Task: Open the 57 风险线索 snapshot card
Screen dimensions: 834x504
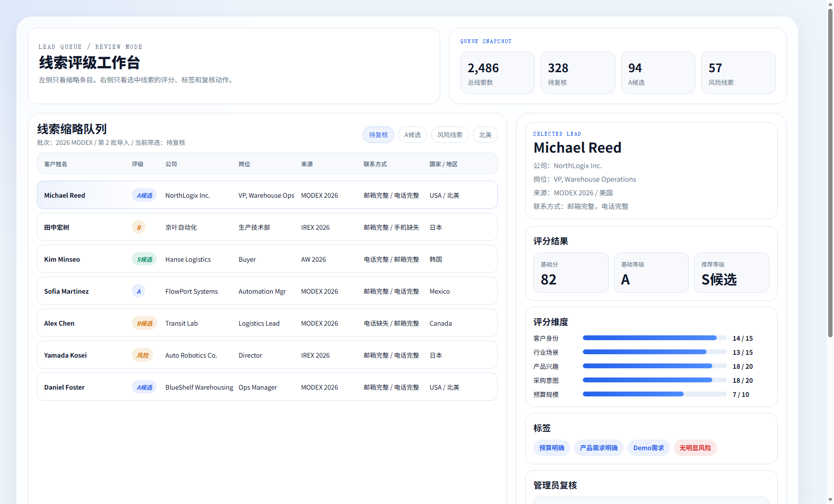Action: 738,73
